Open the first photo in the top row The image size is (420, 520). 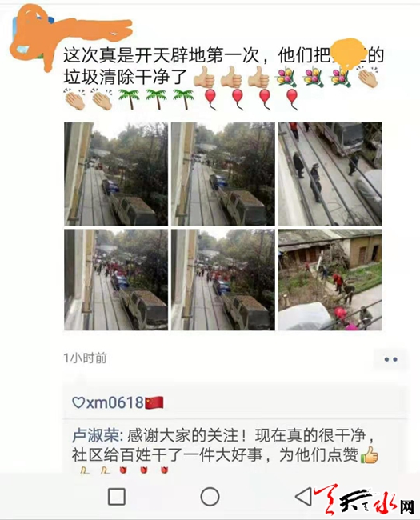(x=116, y=174)
